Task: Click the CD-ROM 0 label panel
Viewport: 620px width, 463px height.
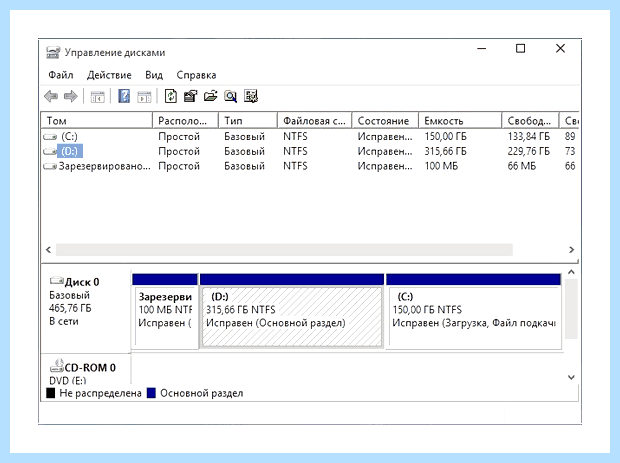Action: click(x=86, y=369)
